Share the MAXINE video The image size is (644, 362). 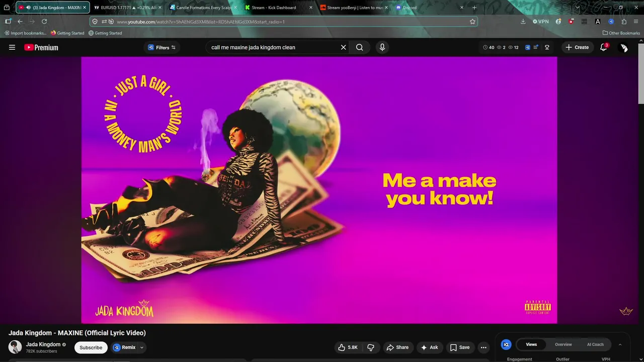397,347
